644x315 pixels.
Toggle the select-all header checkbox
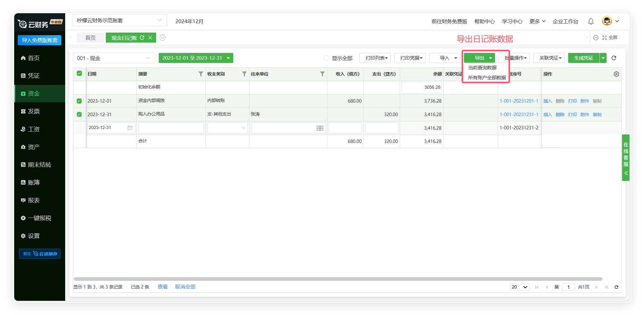click(x=79, y=74)
